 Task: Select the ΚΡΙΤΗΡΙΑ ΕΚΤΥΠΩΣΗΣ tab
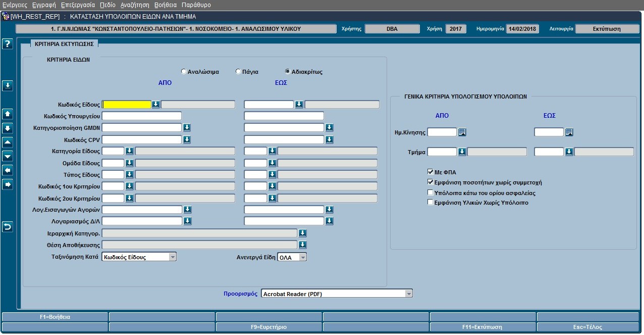coord(64,44)
